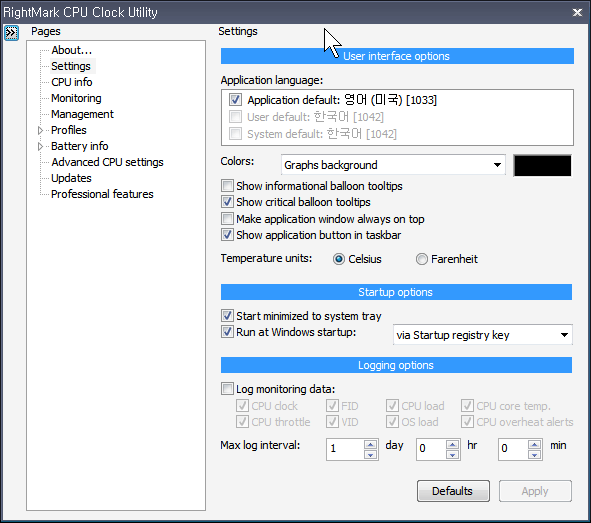Decrease the min interval with down arrow

[534, 454]
